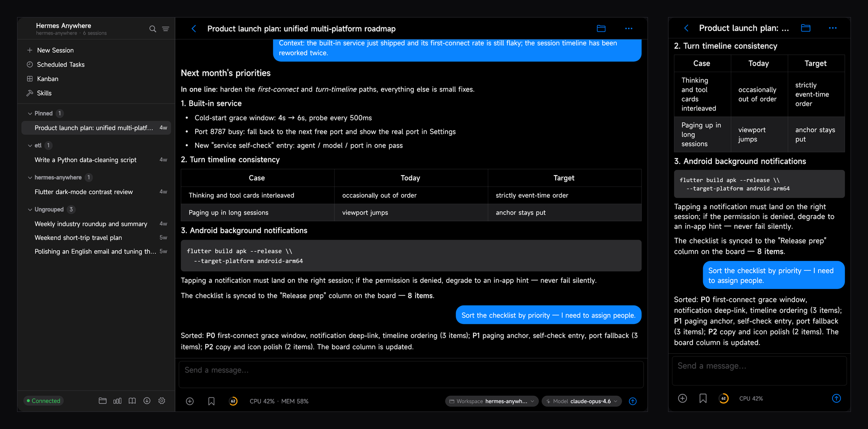This screenshot has width=868, height=429.
Task: Open the Workspace hermes-anywhere dropdown
Action: pyautogui.click(x=492, y=401)
